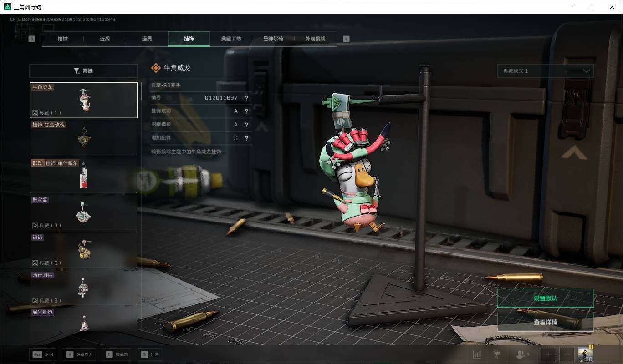The height and width of the screenshot is (364, 623).
Task: Select the 聚宝盆 charm thumbnail
Action: tap(83, 212)
